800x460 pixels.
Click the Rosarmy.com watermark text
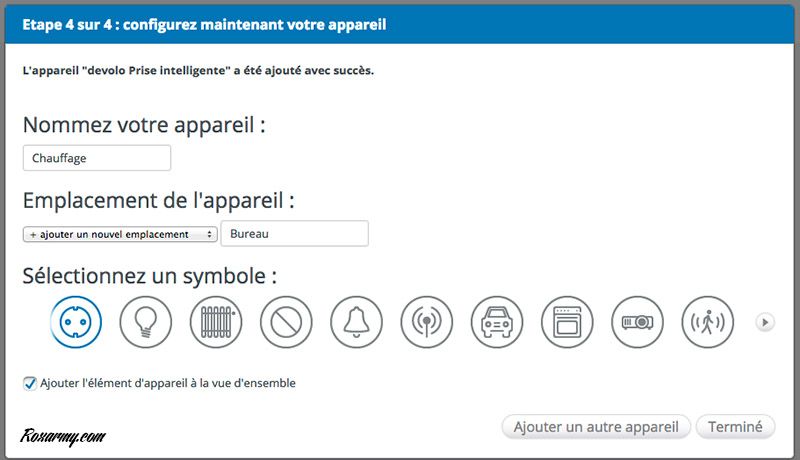coord(62,436)
